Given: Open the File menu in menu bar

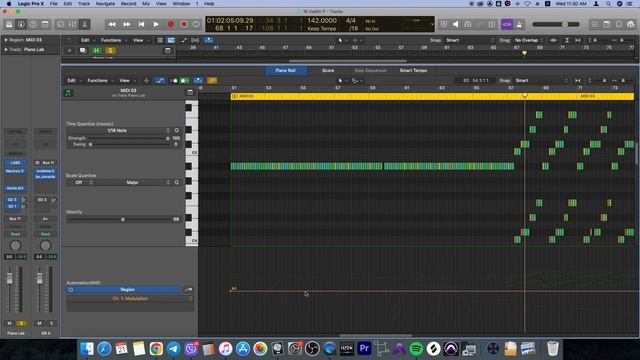Looking at the screenshot, I should point(53,4).
